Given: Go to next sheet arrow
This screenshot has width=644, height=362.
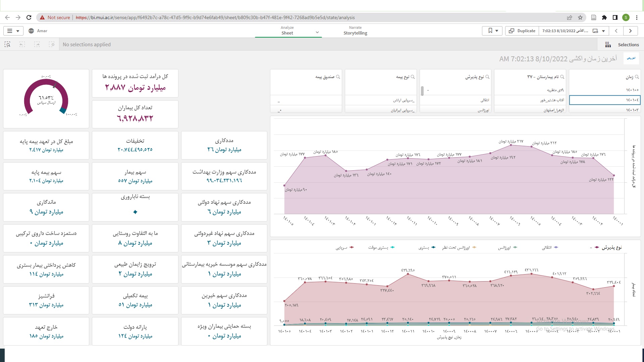Looking at the screenshot, I should click(630, 31).
